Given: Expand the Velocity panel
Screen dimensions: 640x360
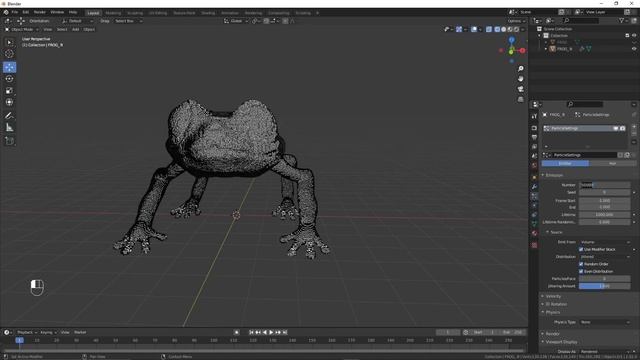Looking at the screenshot, I should point(553,296).
